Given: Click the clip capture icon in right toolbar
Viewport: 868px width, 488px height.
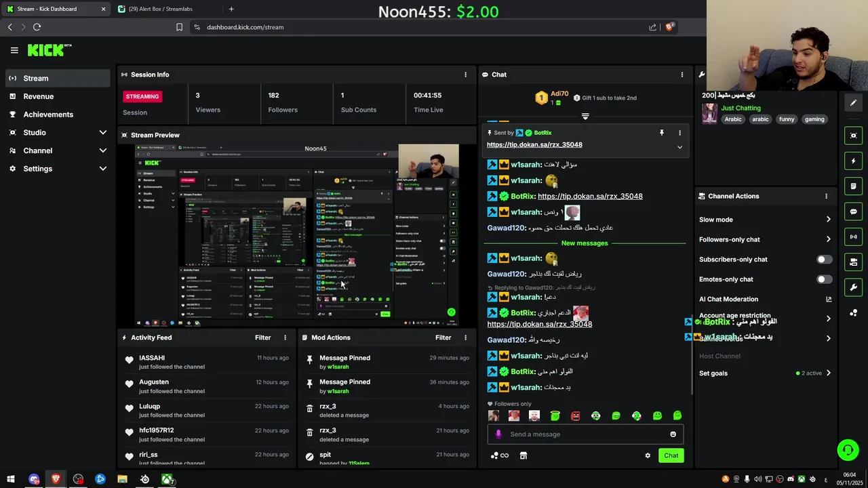Looking at the screenshot, I should point(854,136).
